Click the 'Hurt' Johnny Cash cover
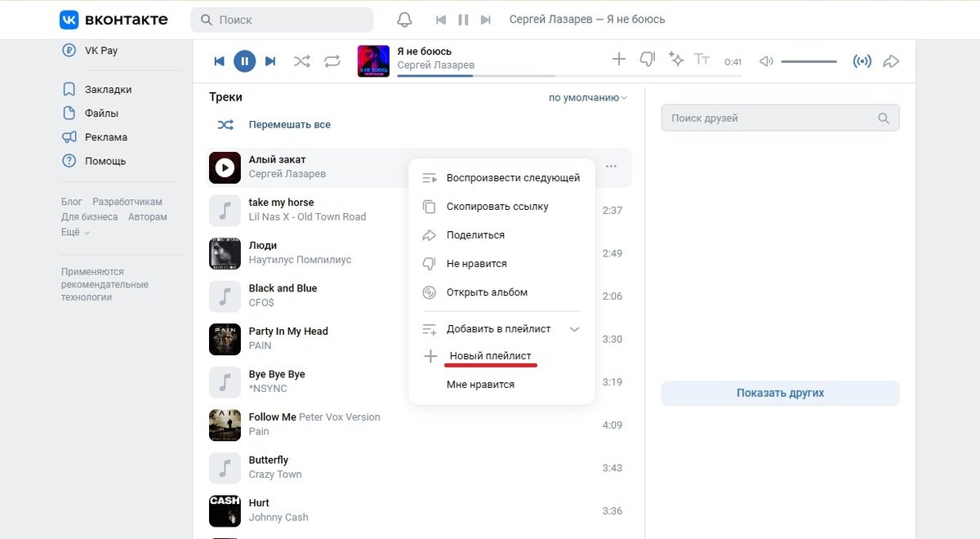Viewport: 980px width, 539px height. [x=225, y=510]
